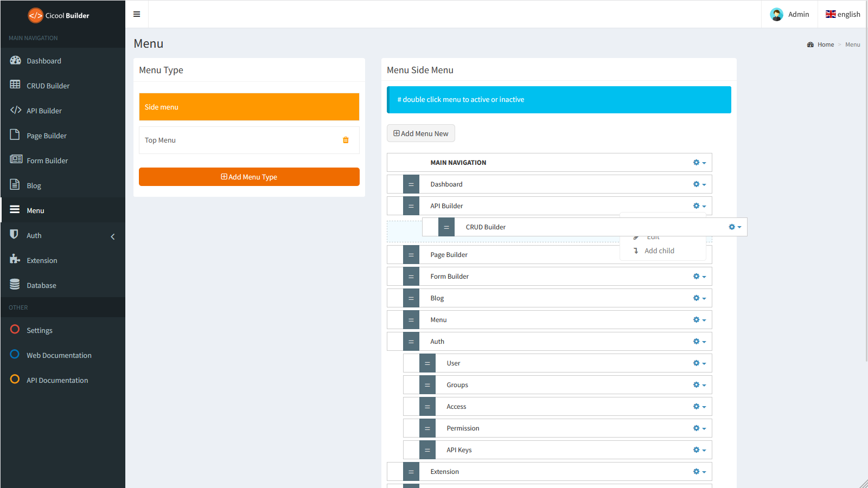Open API Builder row gear dropdown
Screen dimensions: 868x488
click(x=699, y=206)
